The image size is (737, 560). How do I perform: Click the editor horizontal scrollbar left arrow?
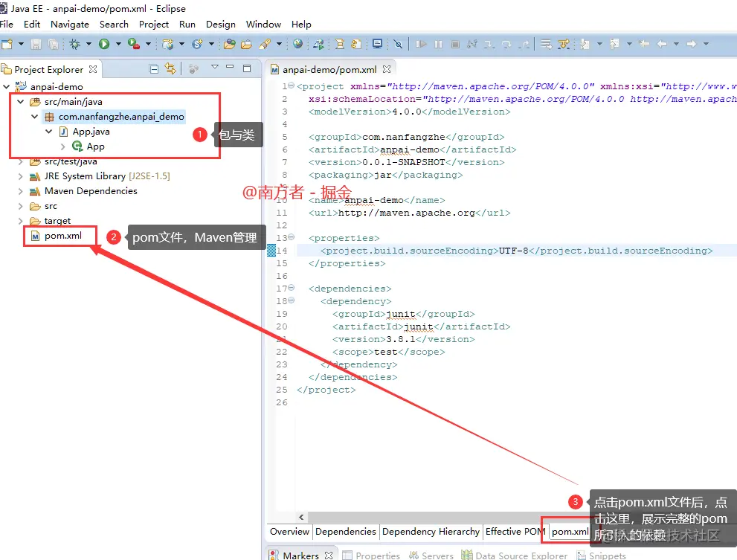300,517
